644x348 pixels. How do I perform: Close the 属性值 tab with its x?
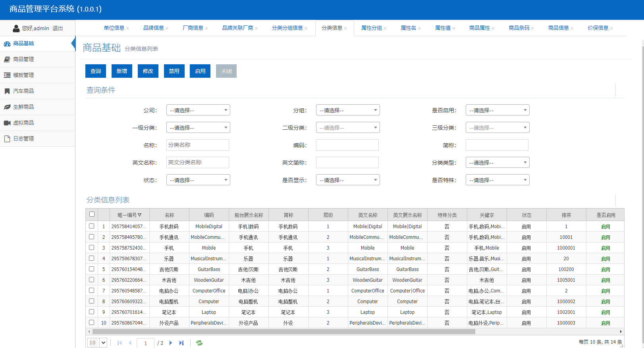(454, 28)
